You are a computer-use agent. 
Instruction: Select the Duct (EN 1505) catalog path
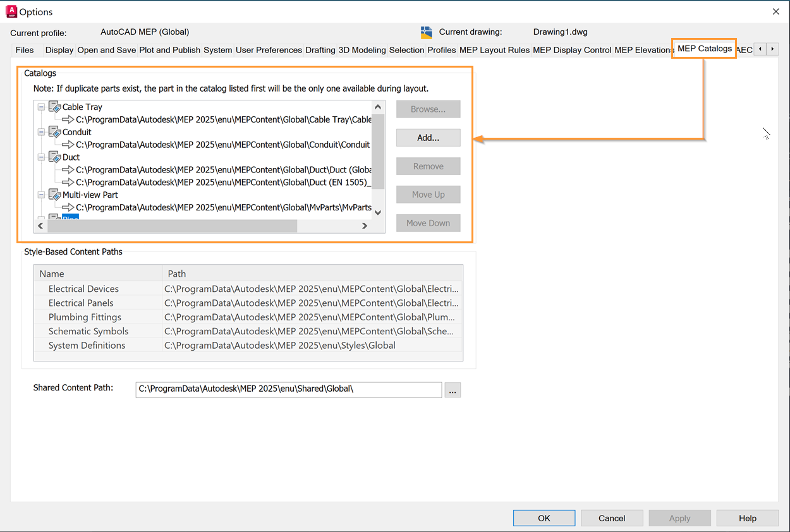click(x=224, y=182)
